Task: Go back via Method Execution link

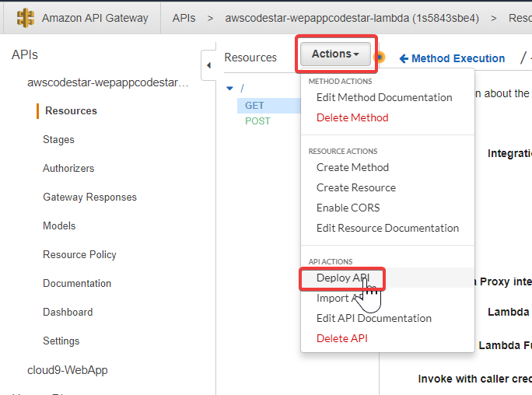Action: pyautogui.click(x=452, y=58)
